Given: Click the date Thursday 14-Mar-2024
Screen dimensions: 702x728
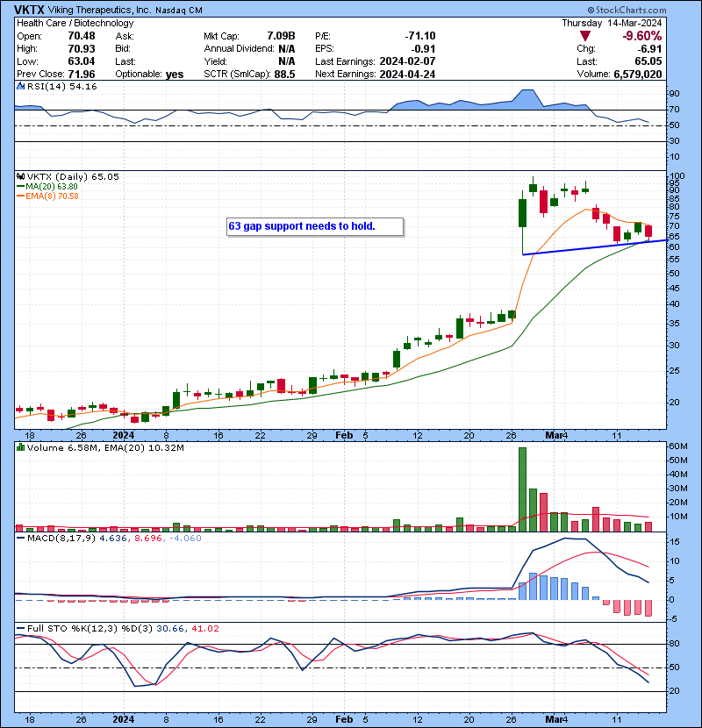Looking at the screenshot, I should [x=612, y=23].
